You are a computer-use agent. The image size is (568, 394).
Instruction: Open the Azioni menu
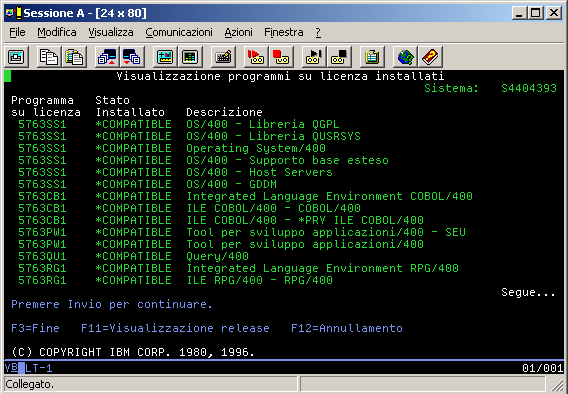[238, 32]
